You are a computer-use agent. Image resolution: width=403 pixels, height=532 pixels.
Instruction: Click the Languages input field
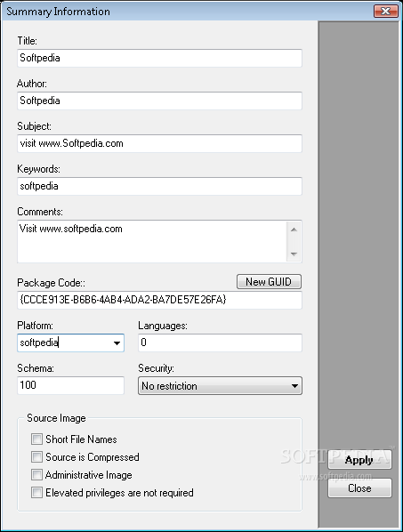[x=220, y=343]
